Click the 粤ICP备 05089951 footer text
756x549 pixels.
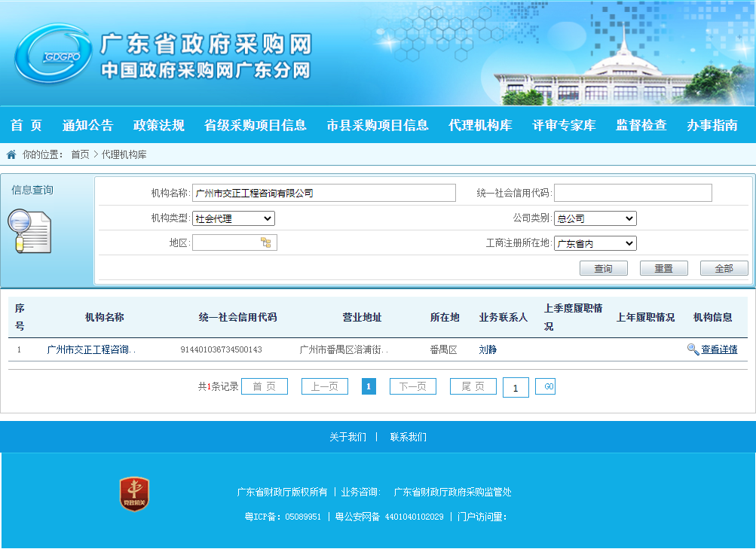[283, 517]
